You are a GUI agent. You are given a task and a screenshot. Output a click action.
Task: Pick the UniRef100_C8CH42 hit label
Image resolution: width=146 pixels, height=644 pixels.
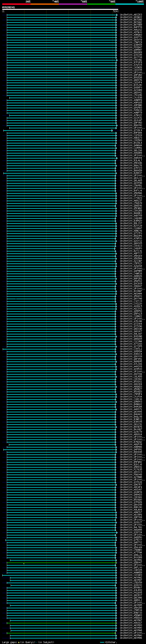click(131, 379)
